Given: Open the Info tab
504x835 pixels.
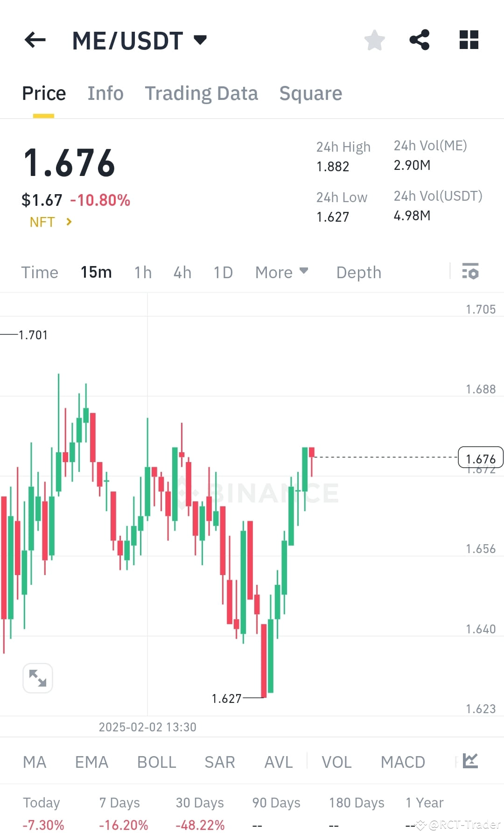Looking at the screenshot, I should (x=105, y=93).
